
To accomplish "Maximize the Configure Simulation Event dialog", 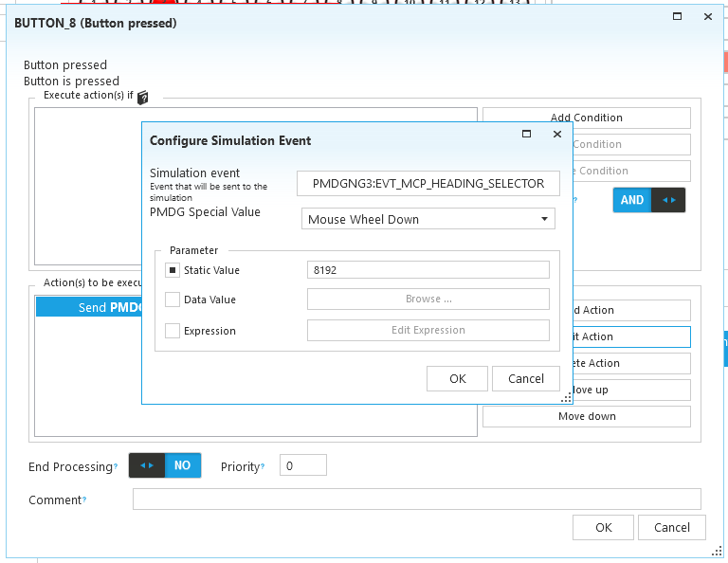I will click(x=527, y=135).
